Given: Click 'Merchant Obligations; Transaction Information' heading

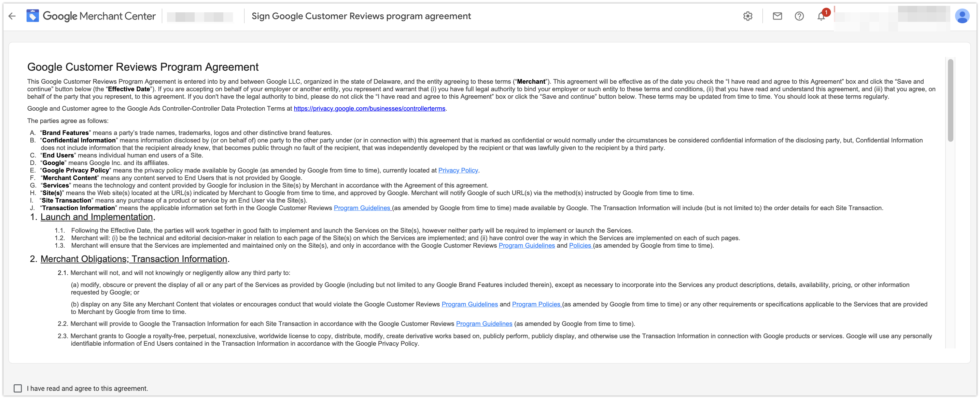Looking at the screenshot, I should click(x=134, y=259).
